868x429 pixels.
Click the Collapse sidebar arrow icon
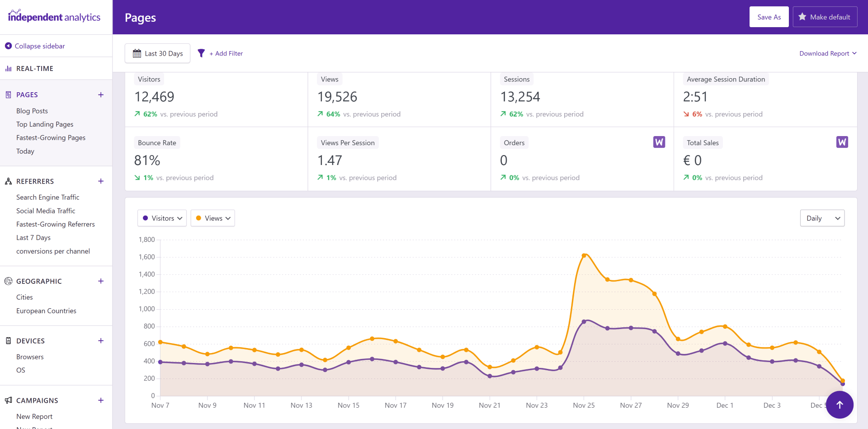8,46
